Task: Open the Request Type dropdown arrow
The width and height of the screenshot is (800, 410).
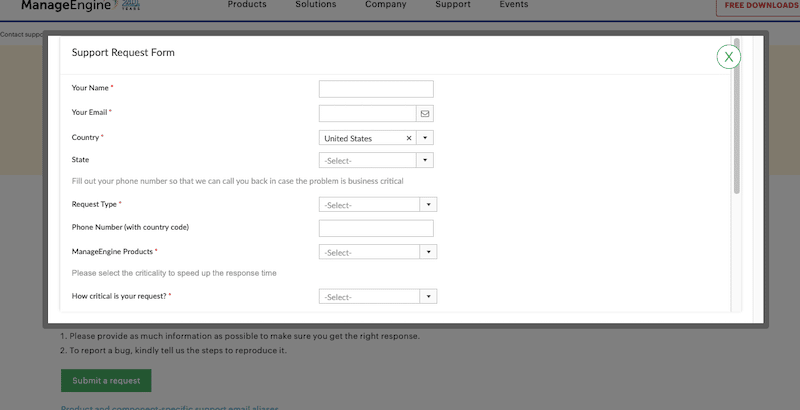Action: (429, 204)
